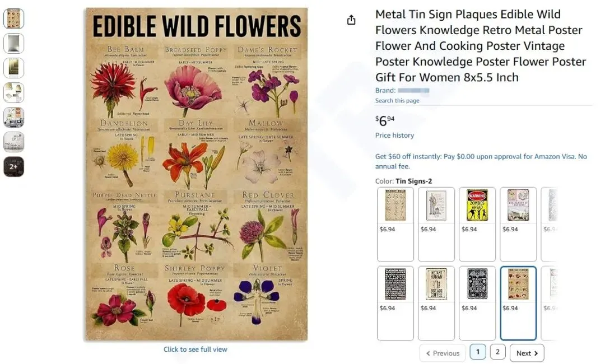This screenshot has height=364, width=605.
Task: Select page 1 of color options
Action: point(477,352)
